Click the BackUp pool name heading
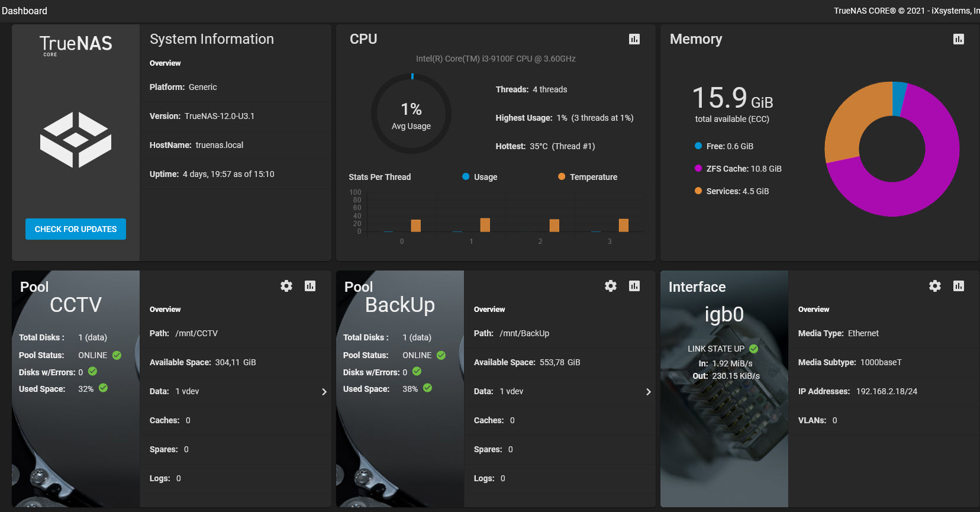The image size is (980, 512). 400,305
